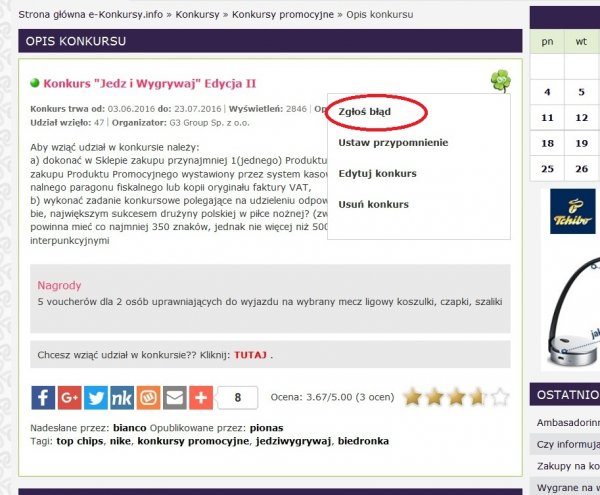
Task: Select 'Zgłoś błąd' from the menu
Action: point(365,112)
